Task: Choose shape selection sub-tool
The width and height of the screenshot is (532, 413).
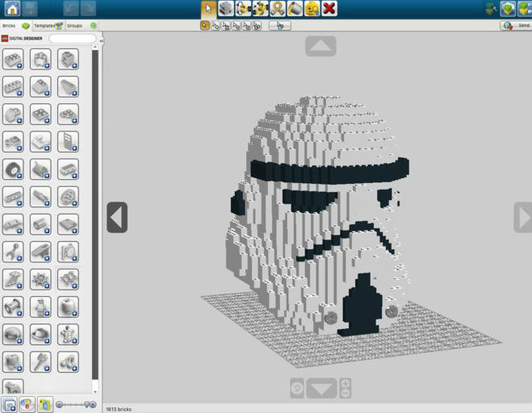Action: pos(246,26)
